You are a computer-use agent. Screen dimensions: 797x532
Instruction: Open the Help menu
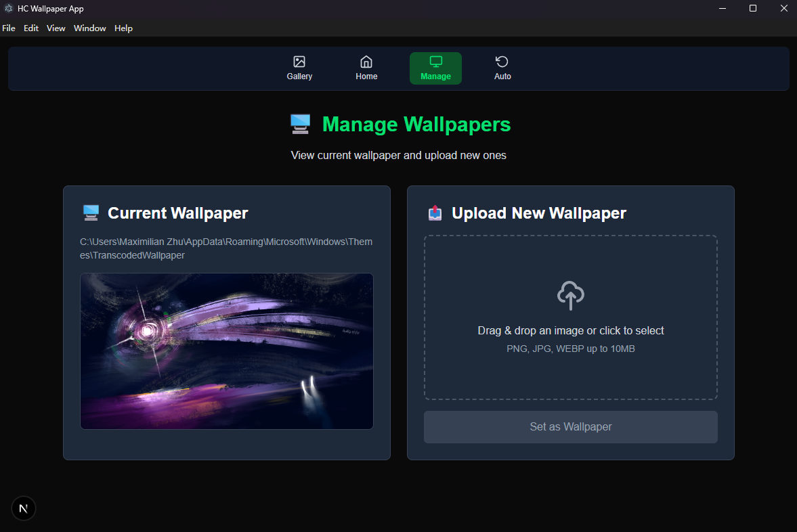(x=123, y=28)
